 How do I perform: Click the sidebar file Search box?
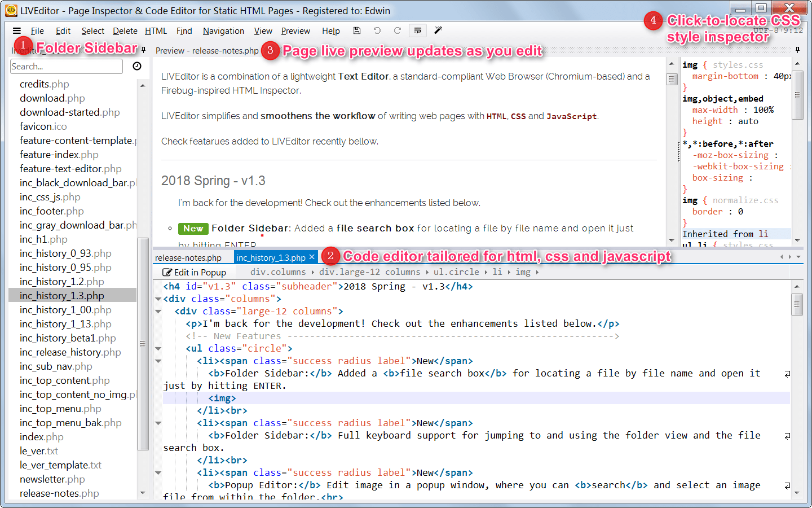coord(67,66)
